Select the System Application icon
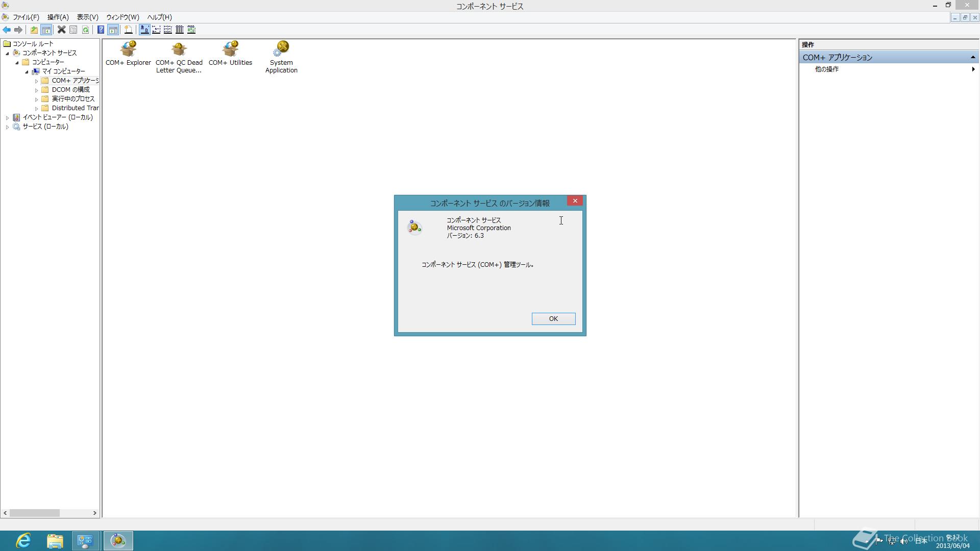 (281, 57)
